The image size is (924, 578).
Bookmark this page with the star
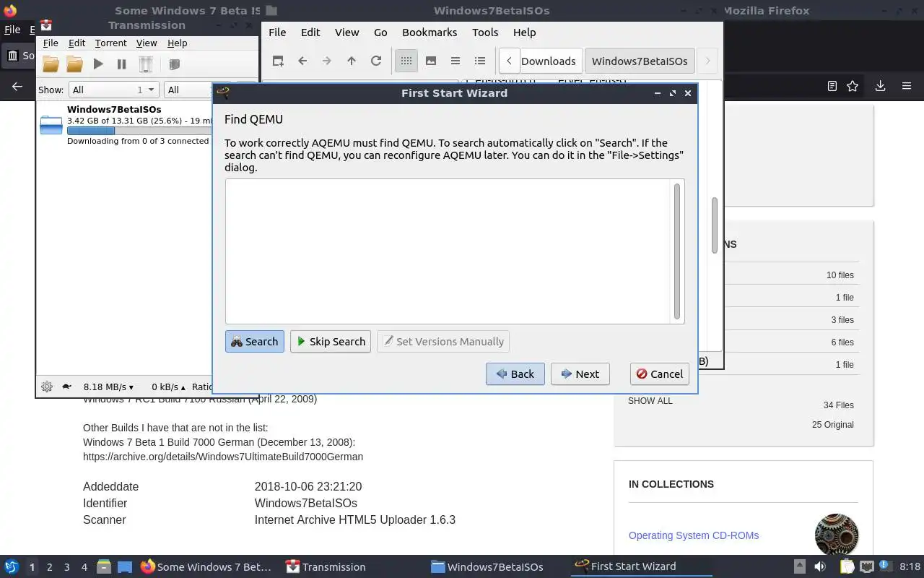[x=853, y=86]
